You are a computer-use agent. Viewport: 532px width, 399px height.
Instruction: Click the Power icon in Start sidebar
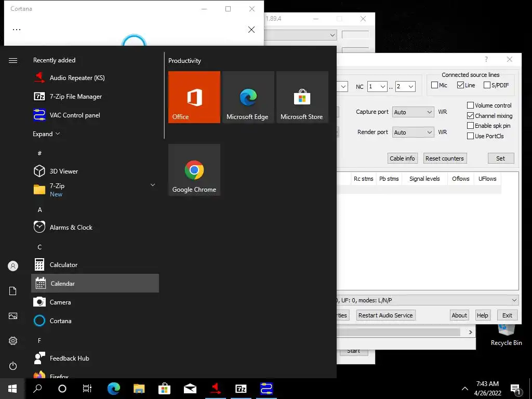13,366
